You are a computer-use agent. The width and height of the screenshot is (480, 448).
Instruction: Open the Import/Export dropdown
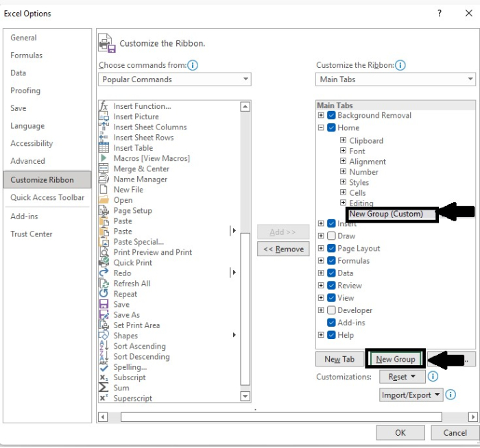(411, 395)
